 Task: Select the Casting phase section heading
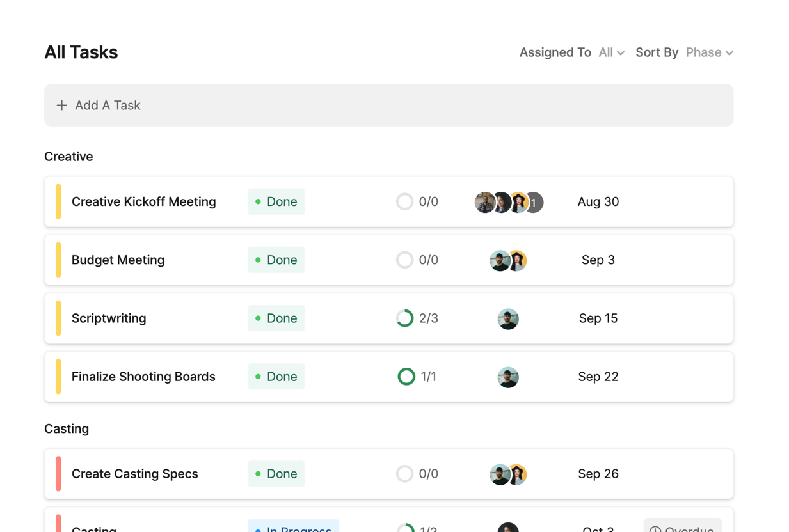[x=67, y=428]
